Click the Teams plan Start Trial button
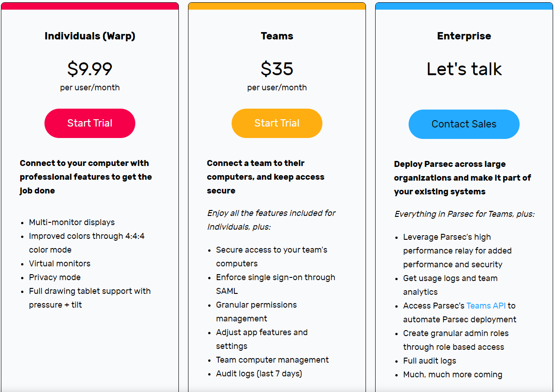 [x=277, y=123]
